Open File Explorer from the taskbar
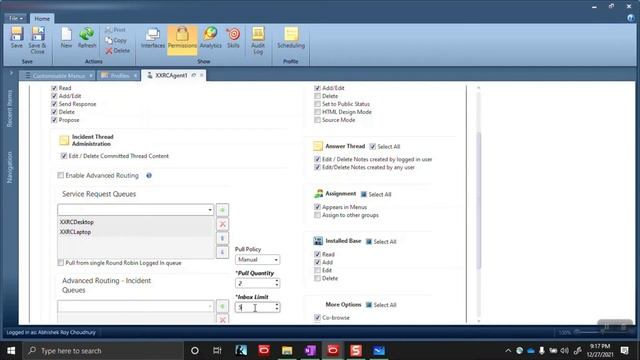The width and height of the screenshot is (640, 360). coord(287,351)
